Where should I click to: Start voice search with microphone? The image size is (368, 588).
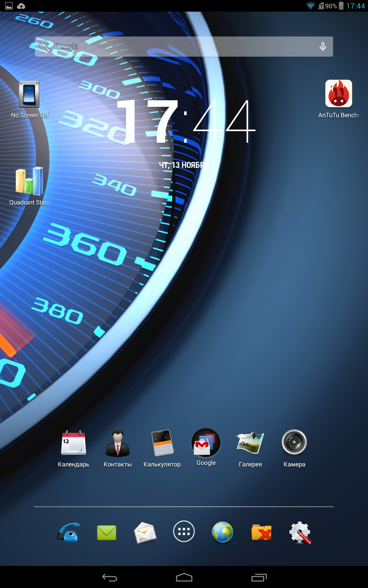point(323,47)
